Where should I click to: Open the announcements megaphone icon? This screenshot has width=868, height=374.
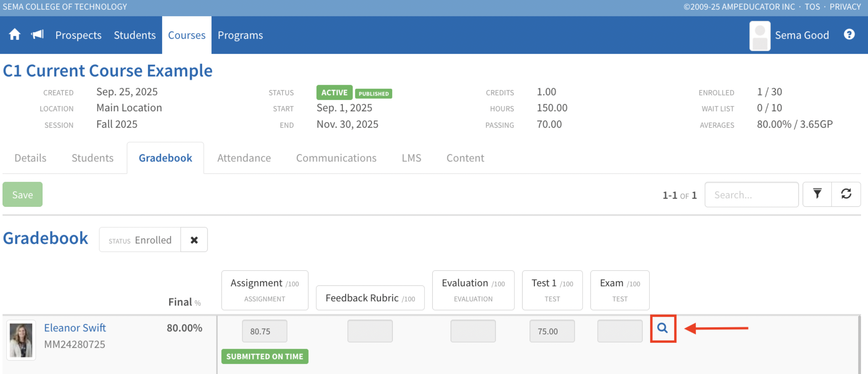coord(37,35)
